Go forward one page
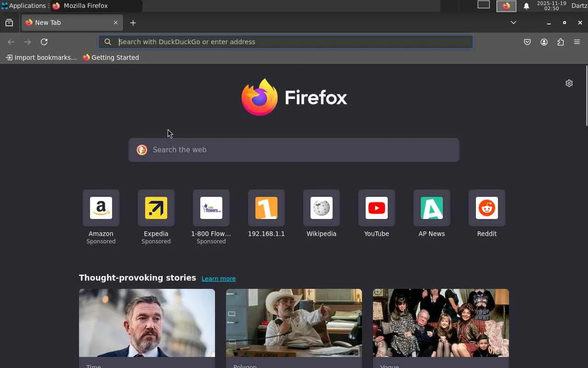 (28, 42)
